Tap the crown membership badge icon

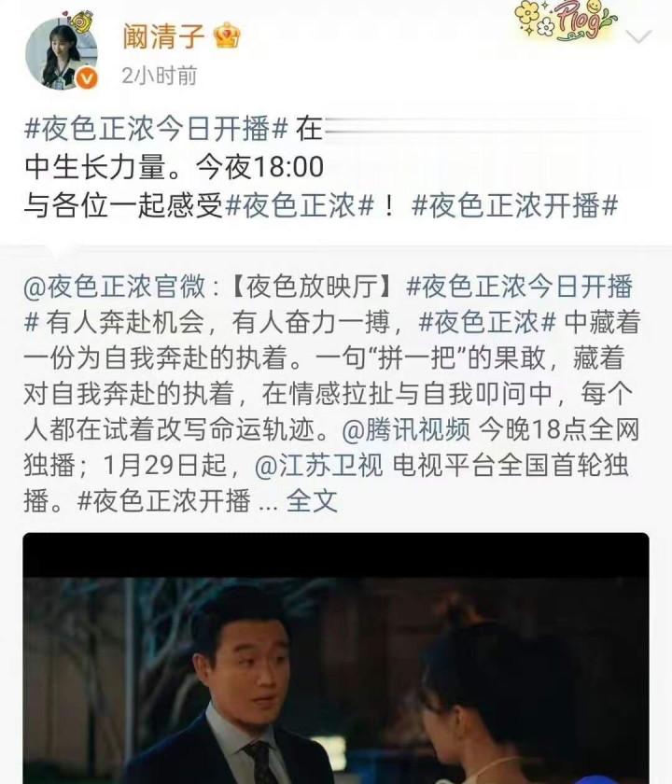click(227, 36)
